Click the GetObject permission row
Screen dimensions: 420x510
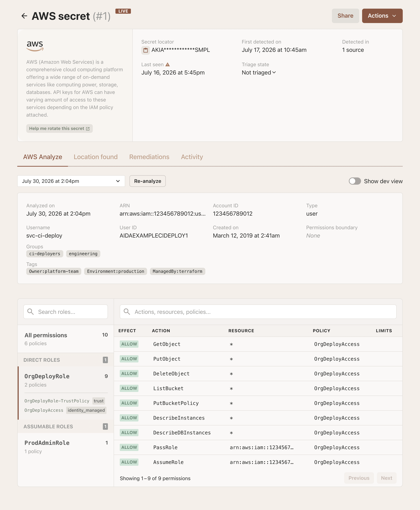point(258,344)
